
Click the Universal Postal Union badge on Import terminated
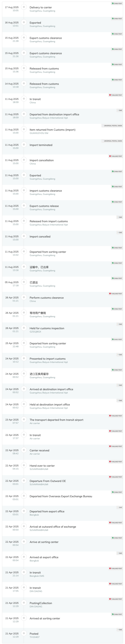(112, 141)
